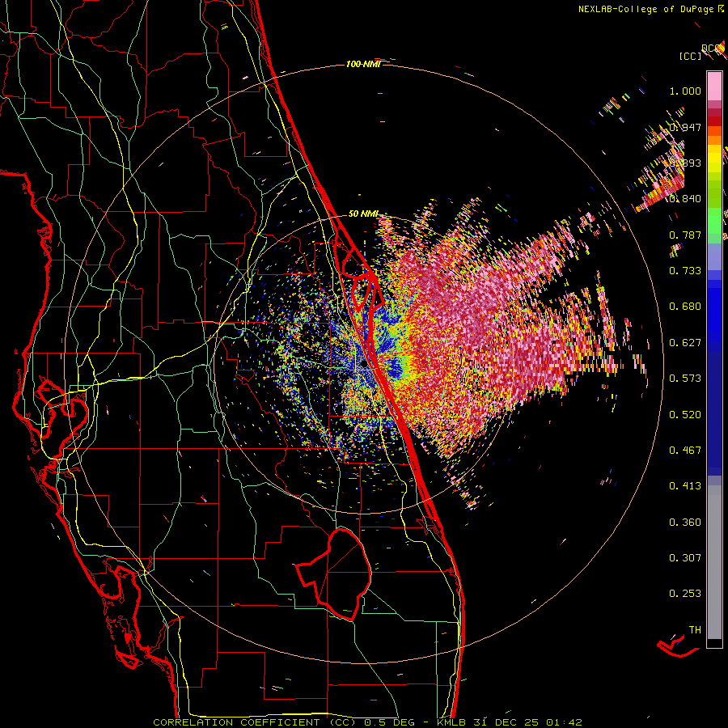Screen dimensions: 728x728
Task: Select the 0.360 scale value
Action: (685, 523)
